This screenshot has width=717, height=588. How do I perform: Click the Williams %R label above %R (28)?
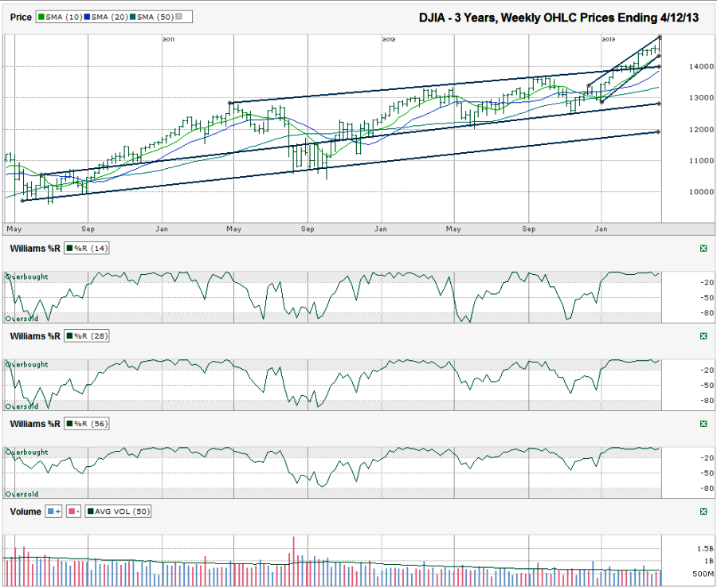tap(35, 336)
